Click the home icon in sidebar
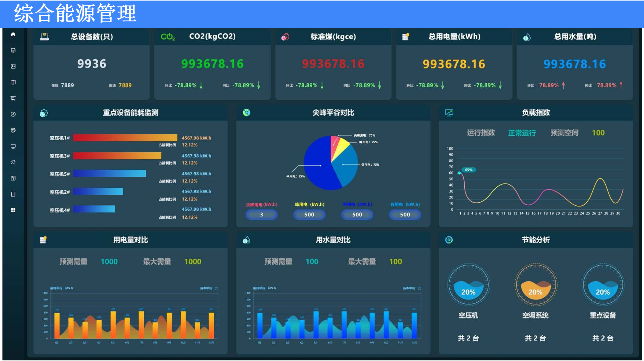The image size is (644, 361). (13, 35)
